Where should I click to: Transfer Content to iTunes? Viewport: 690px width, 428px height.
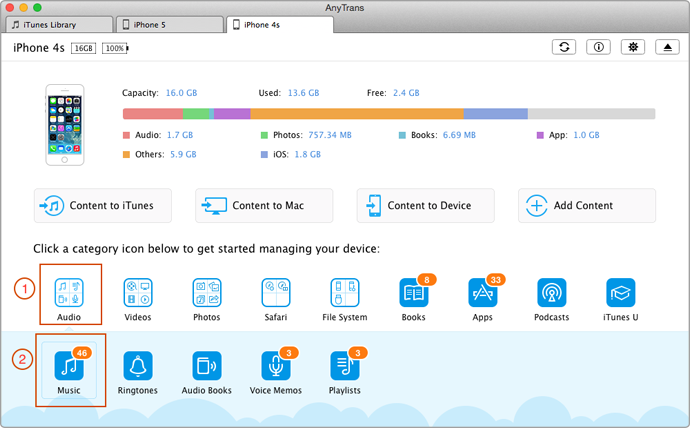pos(103,205)
